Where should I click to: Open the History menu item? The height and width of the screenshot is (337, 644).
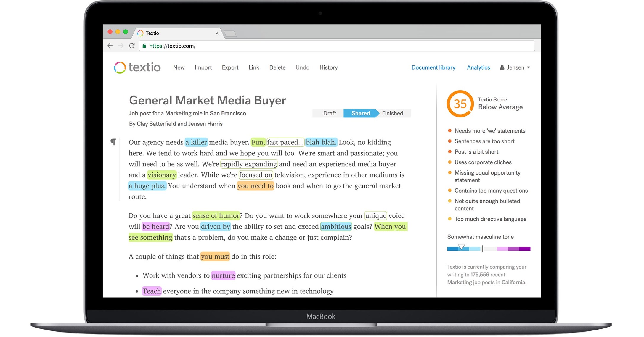click(x=328, y=67)
